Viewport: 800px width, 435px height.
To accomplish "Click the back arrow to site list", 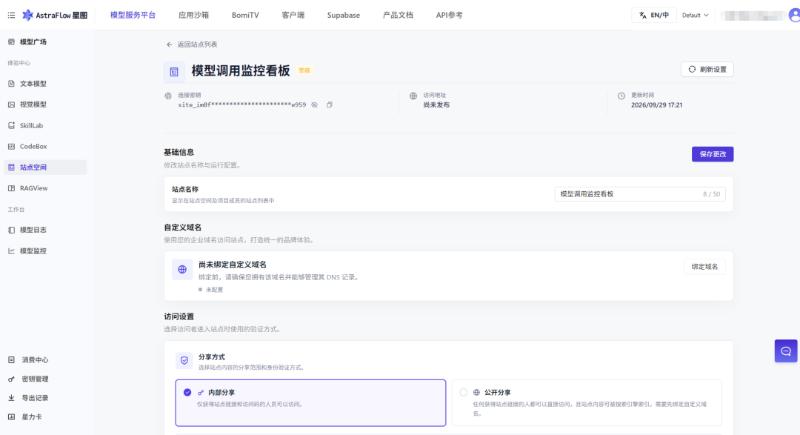I will pos(169,44).
